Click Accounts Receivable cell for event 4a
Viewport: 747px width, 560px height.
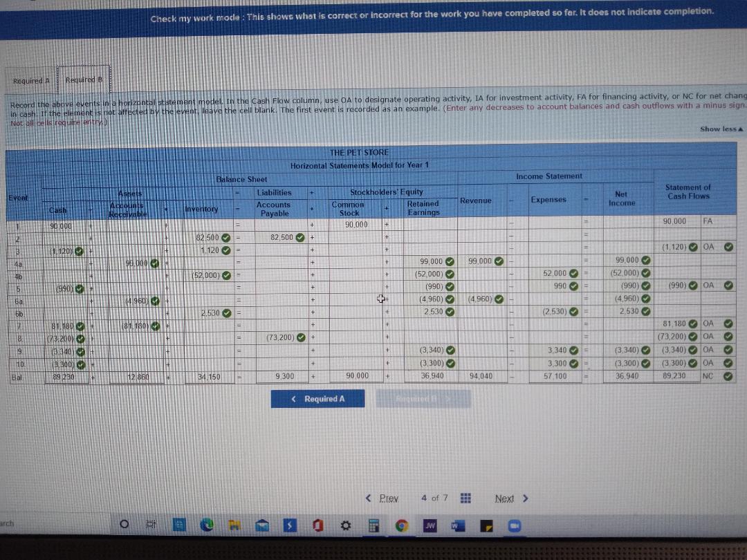[136, 263]
